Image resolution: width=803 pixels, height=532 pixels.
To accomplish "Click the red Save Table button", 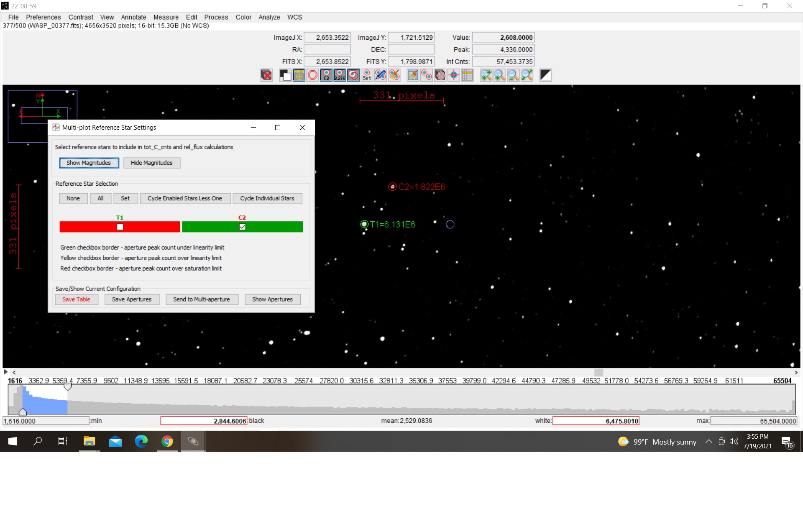I will (x=76, y=299).
